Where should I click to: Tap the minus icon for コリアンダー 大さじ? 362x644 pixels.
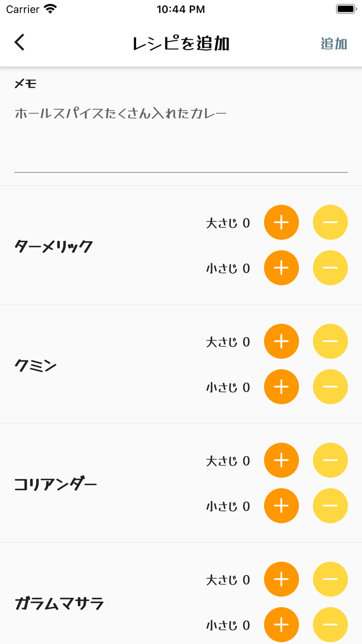tap(330, 460)
